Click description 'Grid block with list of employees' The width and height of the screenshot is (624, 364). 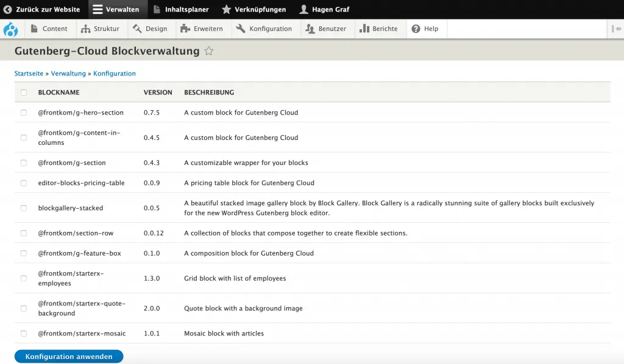tap(235, 278)
